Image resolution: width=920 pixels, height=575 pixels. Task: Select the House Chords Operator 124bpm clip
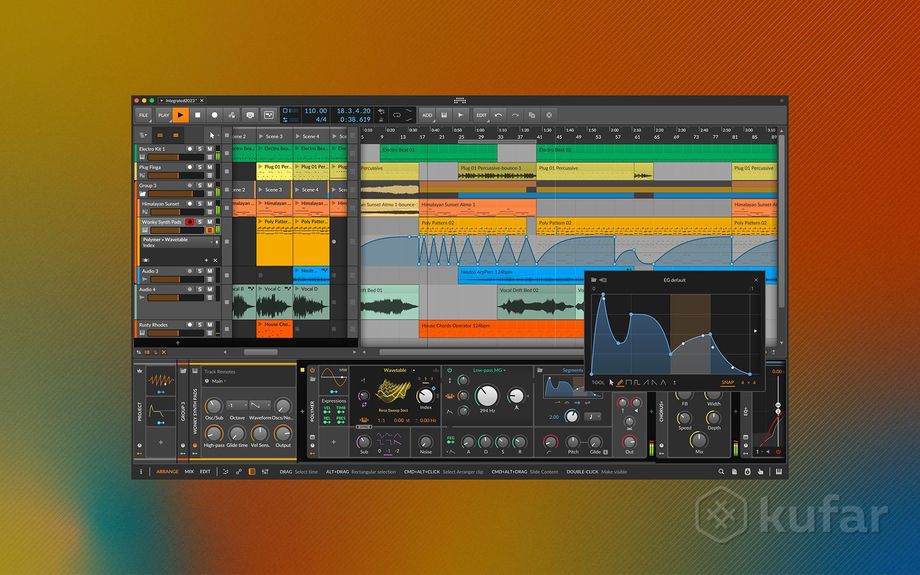pyautogui.click(x=502, y=329)
